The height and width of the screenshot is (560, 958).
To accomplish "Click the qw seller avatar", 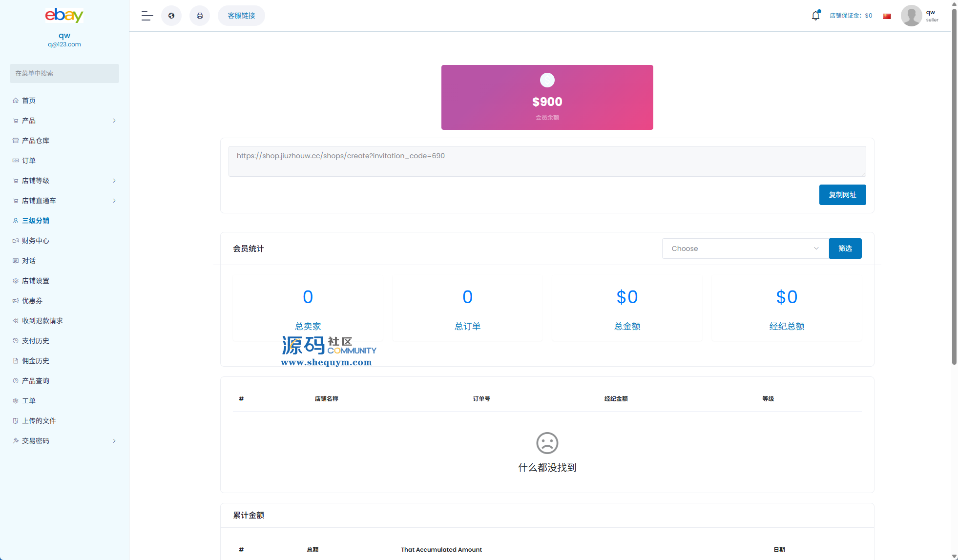I will click(x=911, y=16).
